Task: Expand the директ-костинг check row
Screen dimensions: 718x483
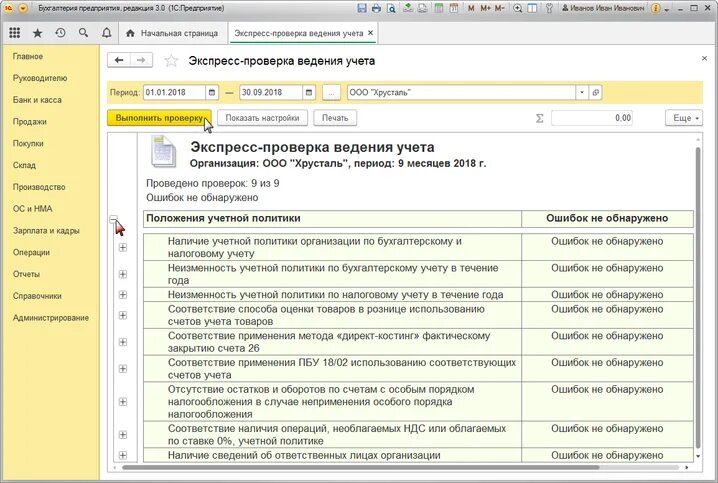Action: [x=123, y=342]
